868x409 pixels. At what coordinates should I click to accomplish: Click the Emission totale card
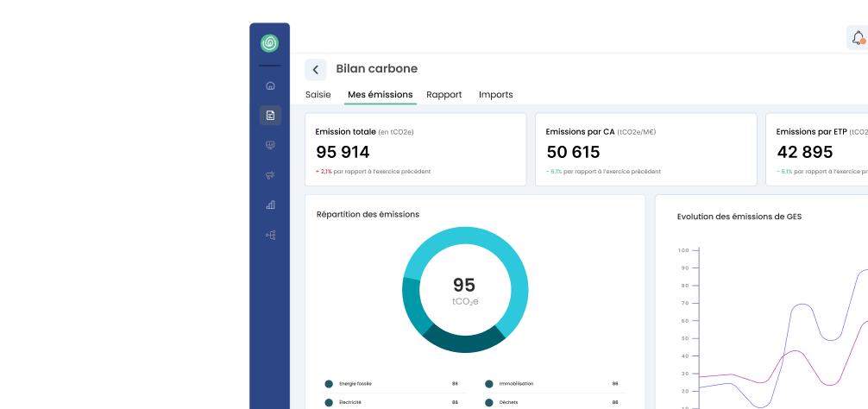point(415,149)
